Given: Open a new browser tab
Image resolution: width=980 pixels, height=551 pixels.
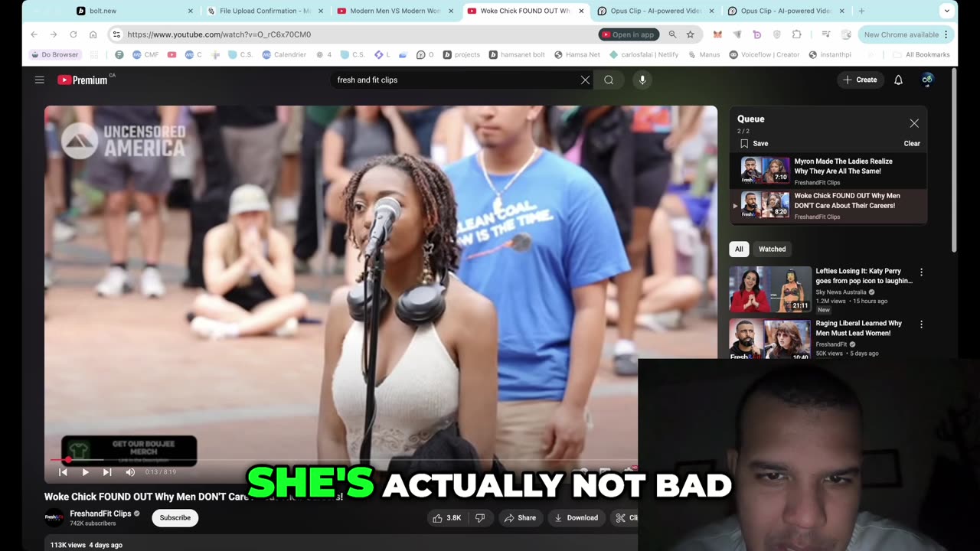Looking at the screenshot, I should [861, 11].
